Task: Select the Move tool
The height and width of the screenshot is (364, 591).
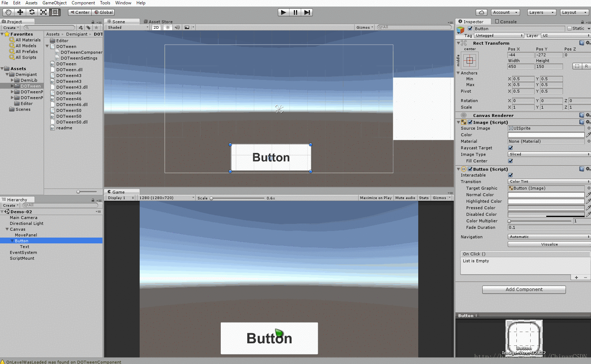Action: [x=20, y=12]
